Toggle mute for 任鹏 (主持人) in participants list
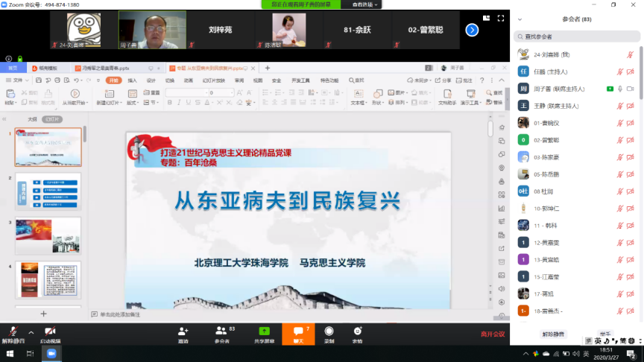The height and width of the screenshot is (362, 644). 619,72
